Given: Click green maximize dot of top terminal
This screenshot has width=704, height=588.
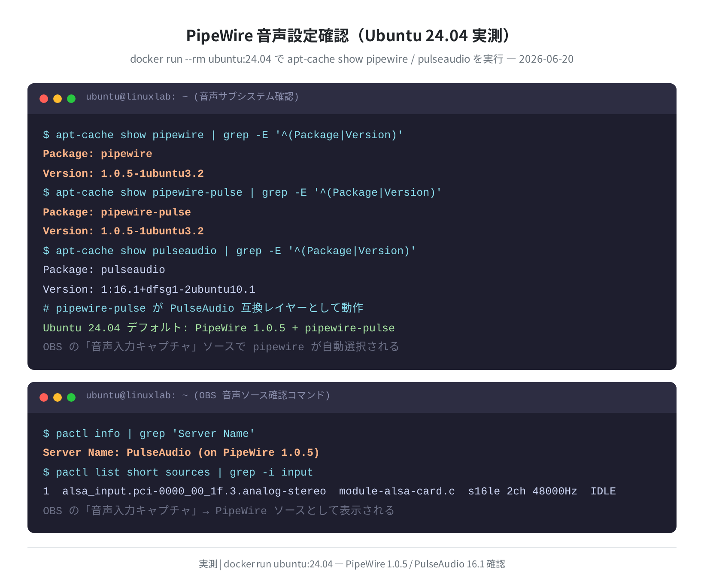Looking at the screenshot, I should (x=71, y=99).
